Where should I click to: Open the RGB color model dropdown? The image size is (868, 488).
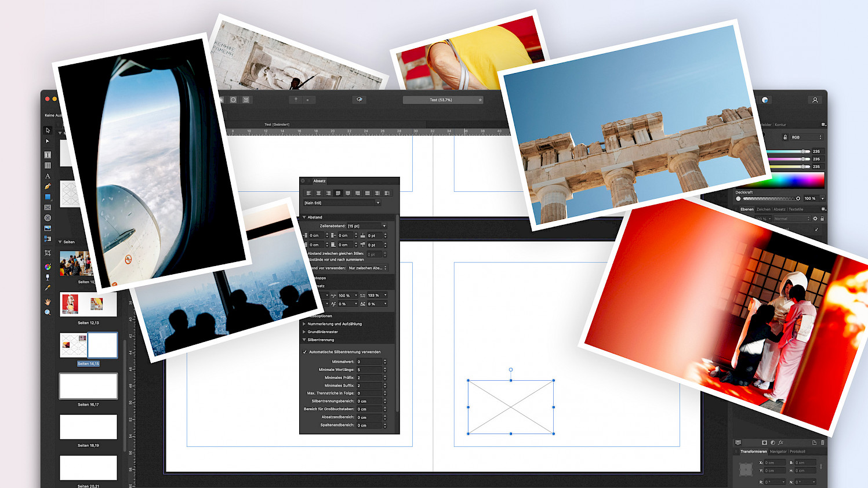tap(807, 137)
